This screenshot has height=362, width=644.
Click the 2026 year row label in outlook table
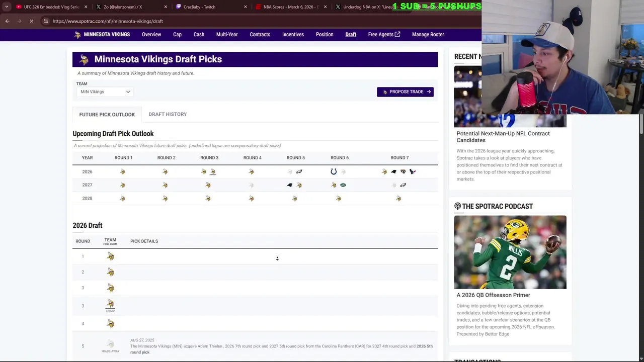(x=87, y=172)
